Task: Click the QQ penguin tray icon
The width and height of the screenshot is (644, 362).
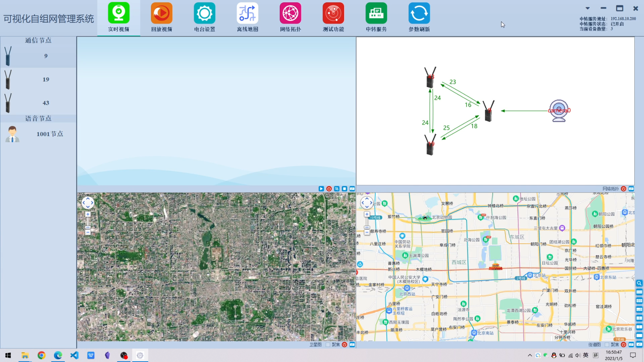Action: pyautogui.click(x=554, y=355)
